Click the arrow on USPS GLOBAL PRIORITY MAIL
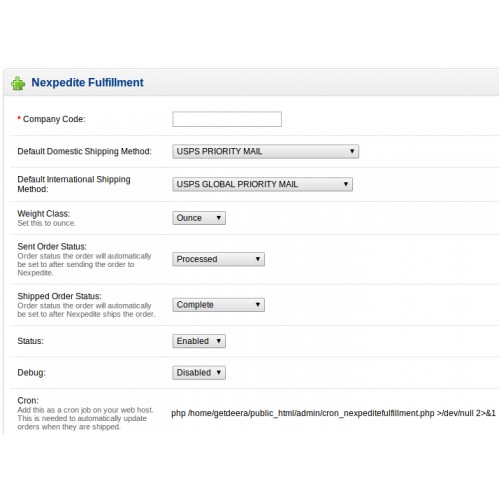Screen dimensions: 500x500 [346, 184]
